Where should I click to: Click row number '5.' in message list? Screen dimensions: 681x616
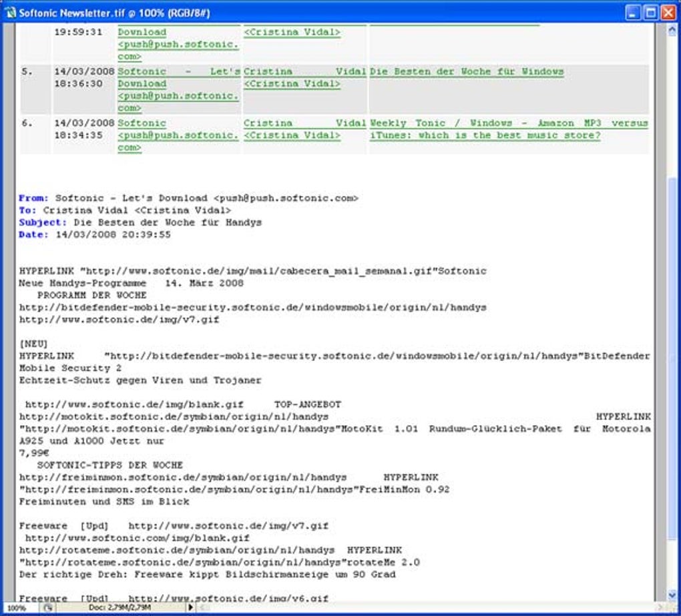pyautogui.click(x=27, y=71)
